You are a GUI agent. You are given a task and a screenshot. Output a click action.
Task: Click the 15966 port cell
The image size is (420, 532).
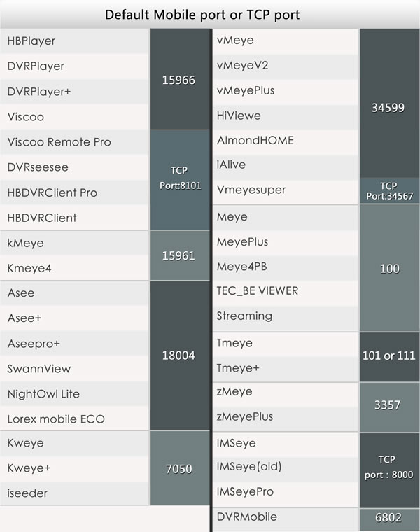point(178,79)
